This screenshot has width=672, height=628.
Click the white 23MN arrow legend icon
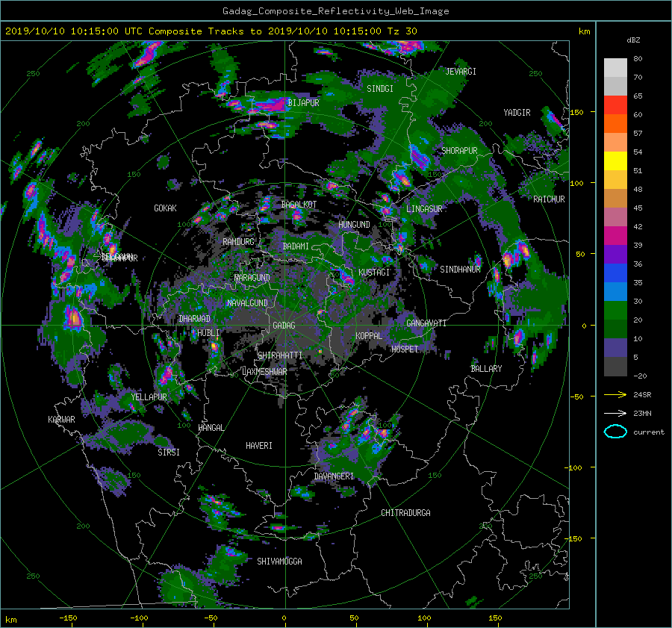tap(615, 413)
